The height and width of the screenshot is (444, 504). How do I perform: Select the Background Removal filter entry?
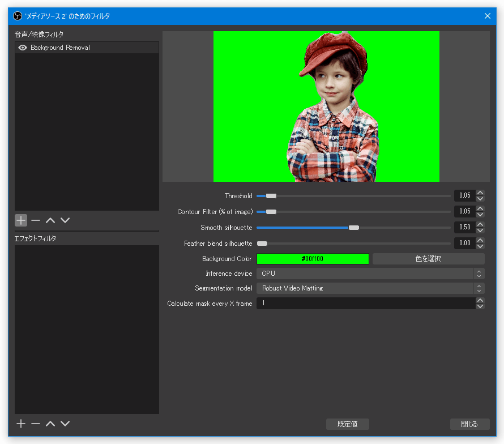coord(87,48)
